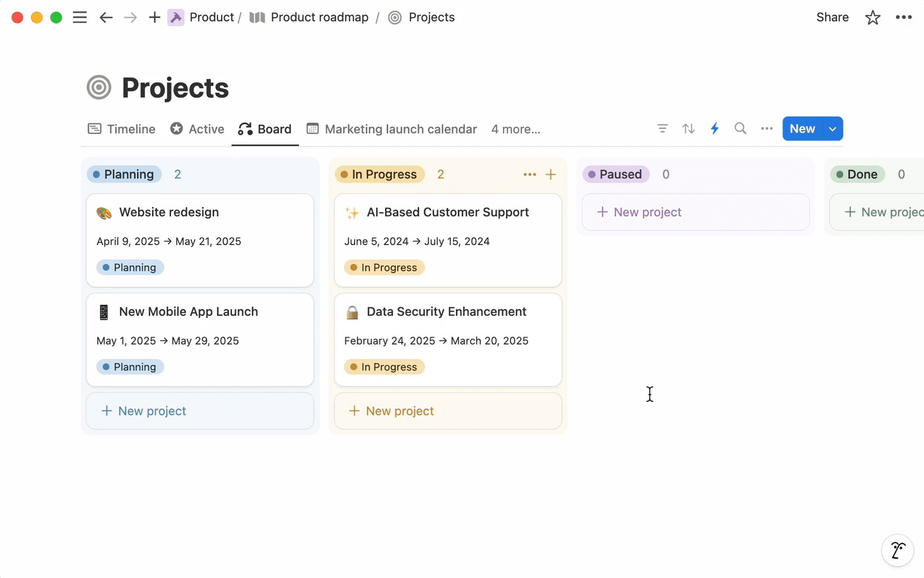The width and height of the screenshot is (924, 578).
Task: Click the Share button
Action: [832, 17]
